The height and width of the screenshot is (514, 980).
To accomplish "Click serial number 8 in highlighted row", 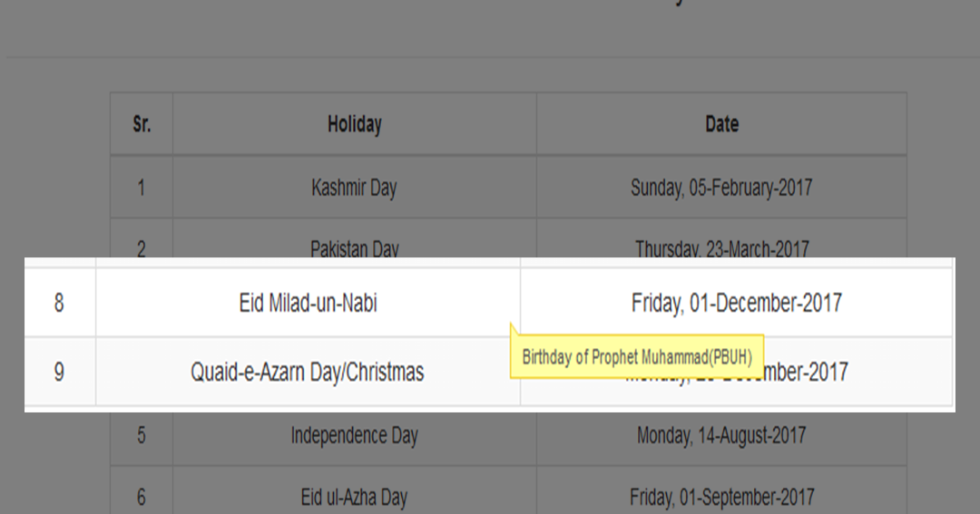I will pos(59,303).
